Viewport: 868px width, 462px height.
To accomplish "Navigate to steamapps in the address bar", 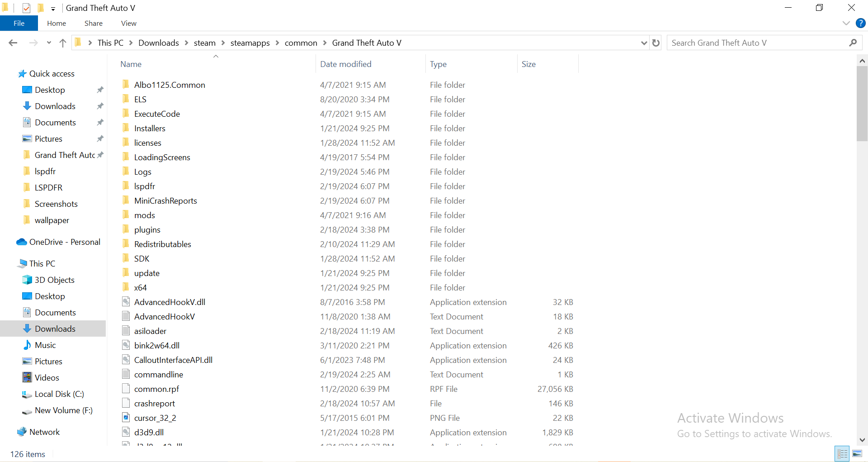I will point(250,43).
